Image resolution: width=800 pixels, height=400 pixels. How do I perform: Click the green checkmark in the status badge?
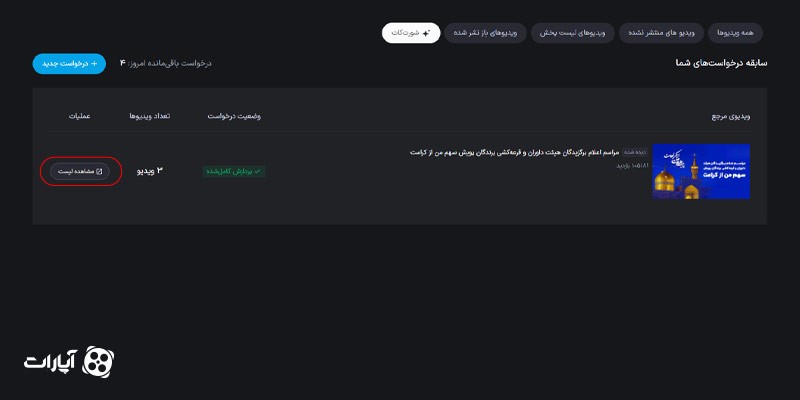(258, 172)
